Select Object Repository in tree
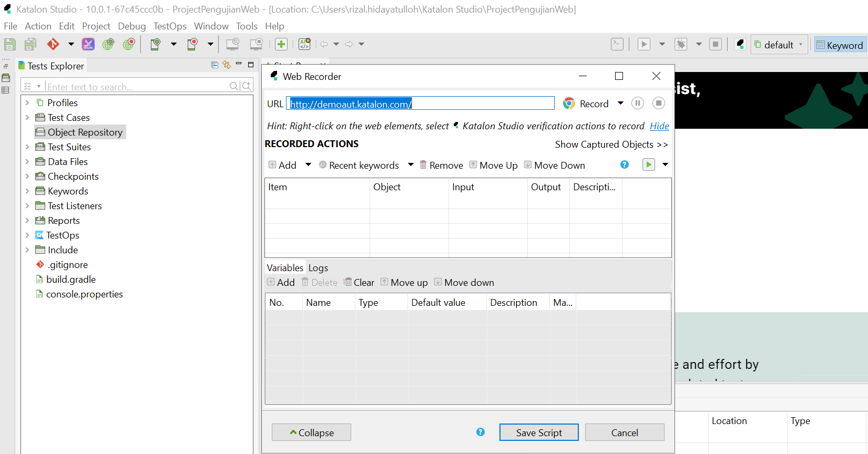Screen dimensions: 868x454 point(80,132)
